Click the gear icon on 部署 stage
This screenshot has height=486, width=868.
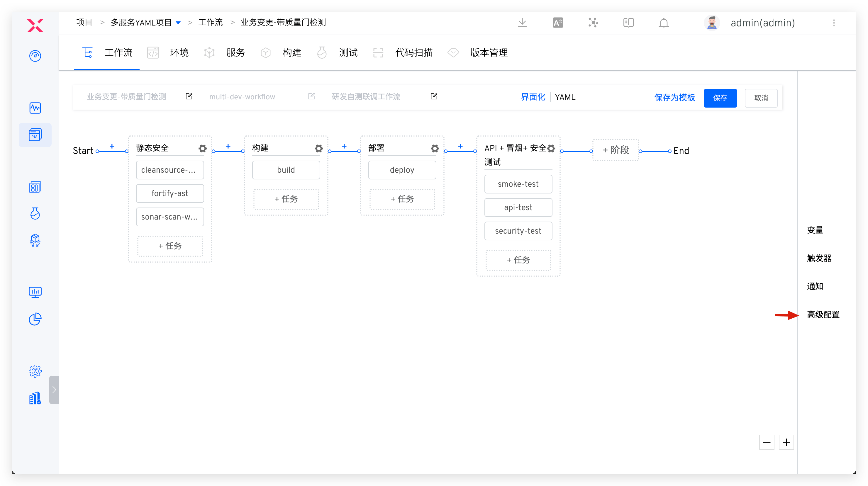(435, 149)
